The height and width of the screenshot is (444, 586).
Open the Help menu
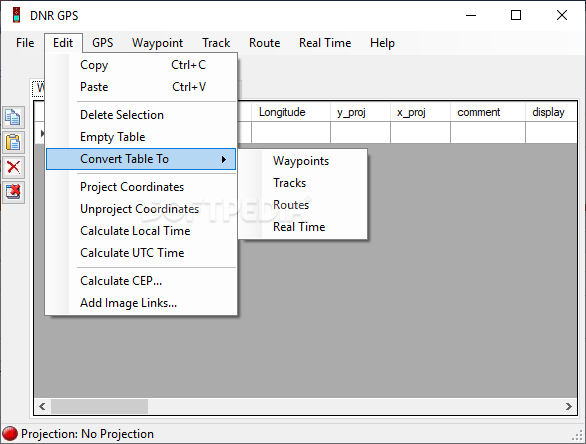tap(382, 43)
